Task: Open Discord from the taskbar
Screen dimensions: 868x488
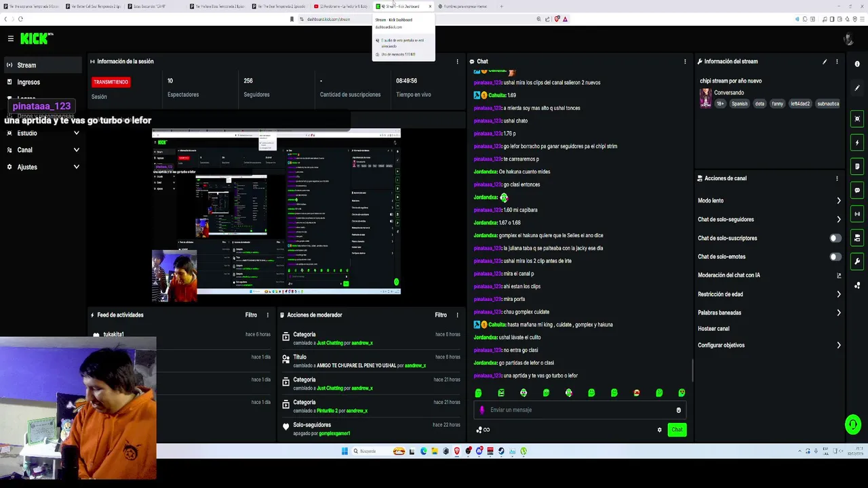Action: 479,451
